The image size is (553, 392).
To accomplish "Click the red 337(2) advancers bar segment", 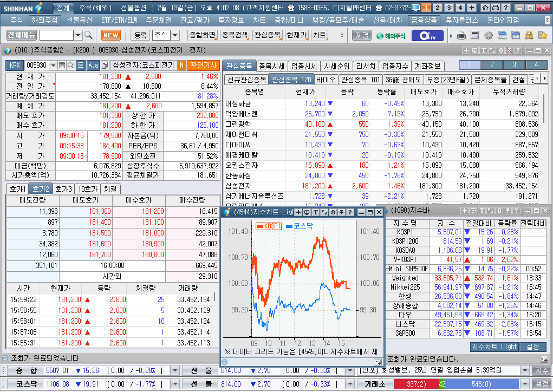I will (416, 384).
